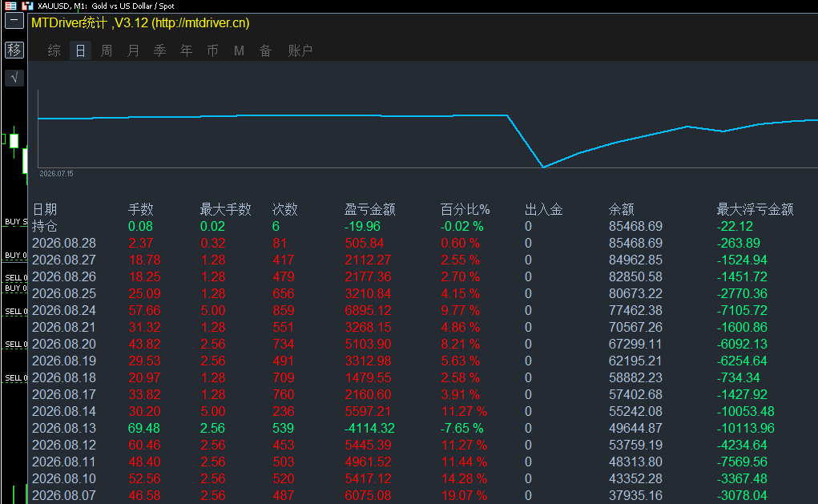Click the 移 move-panel button
Viewport: 818px width, 504px height.
(x=14, y=50)
